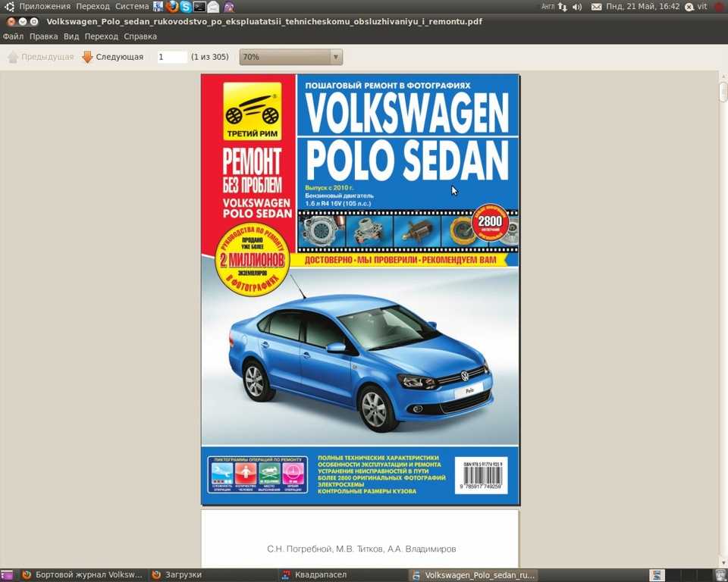
Task: Launch Firefox from the top panel
Action: point(172,7)
